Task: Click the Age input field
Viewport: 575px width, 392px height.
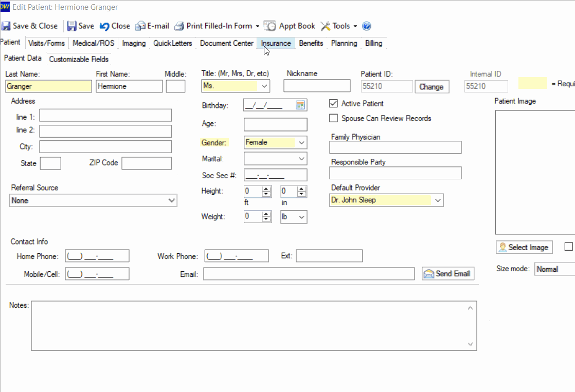Action: [x=275, y=124]
